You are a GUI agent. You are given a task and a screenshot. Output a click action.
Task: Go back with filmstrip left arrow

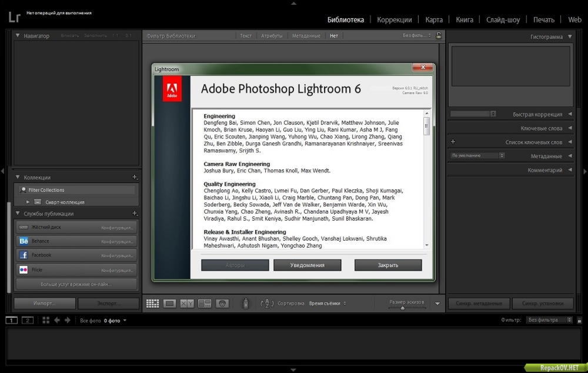(x=57, y=320)
